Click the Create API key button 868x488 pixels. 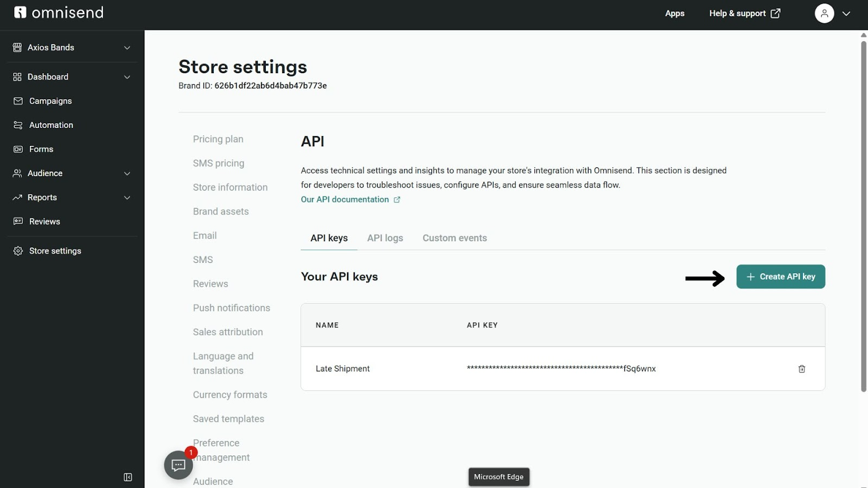[x=781, y=277]
